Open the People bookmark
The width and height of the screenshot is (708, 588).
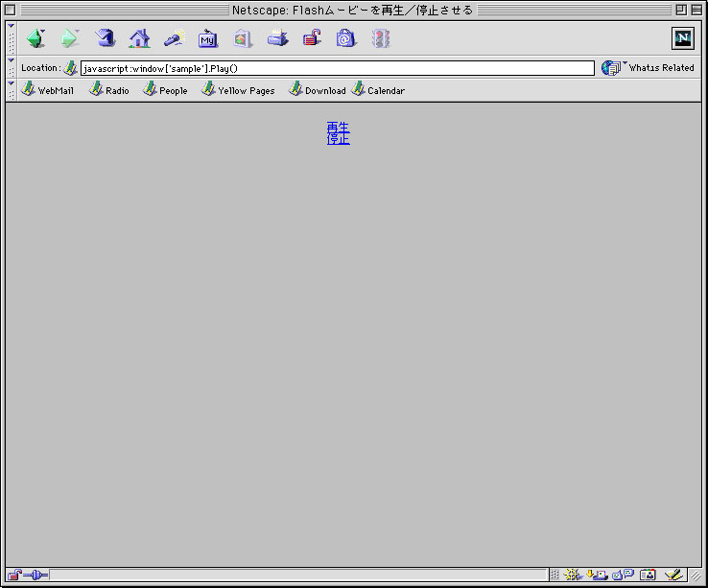coord(165,89)
